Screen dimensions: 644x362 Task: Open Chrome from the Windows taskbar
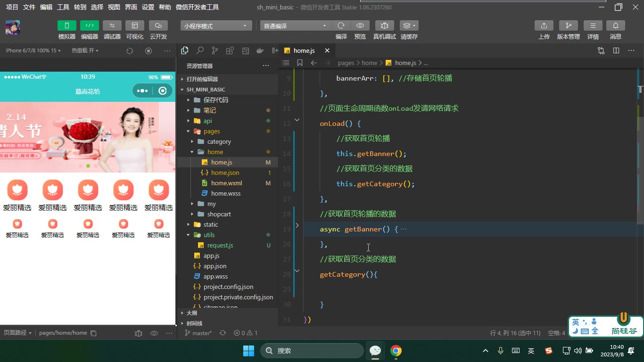point(396,351)
